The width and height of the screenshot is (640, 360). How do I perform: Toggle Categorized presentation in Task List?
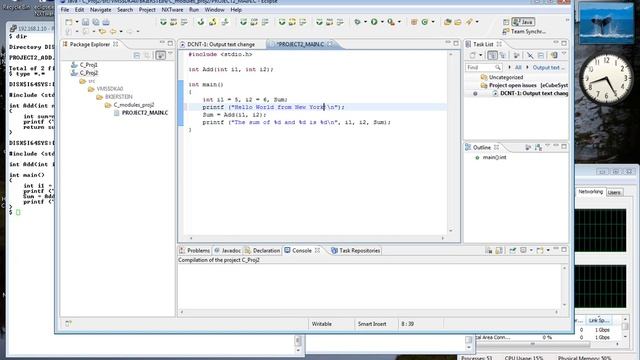(x=492, y=55)
